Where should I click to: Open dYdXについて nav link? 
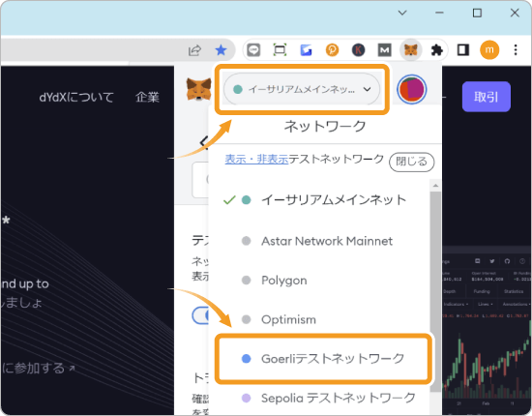tap(76, 98)
